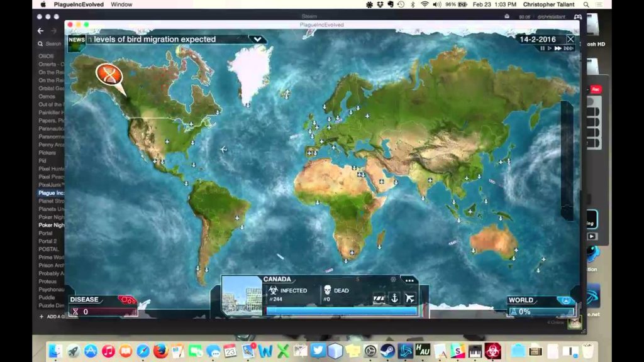
Task: Pop the orange DNA bubble over Canada
Action: (109, 75)
